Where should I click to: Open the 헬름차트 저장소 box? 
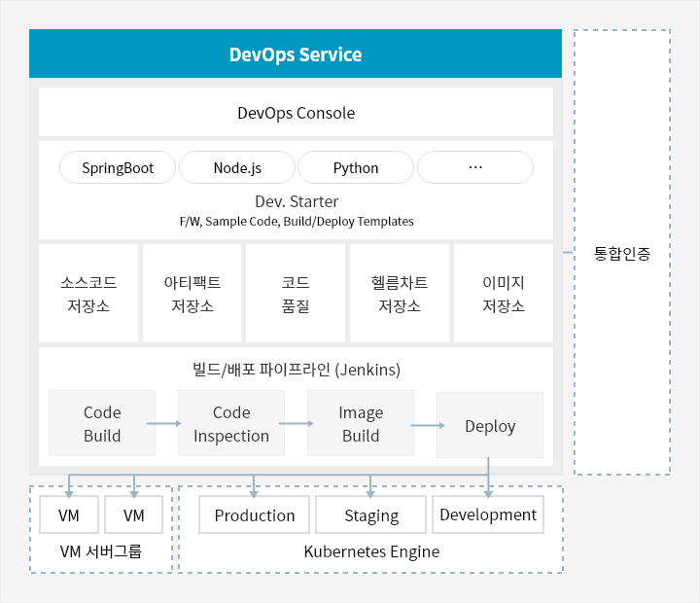(x=400, y=294)
